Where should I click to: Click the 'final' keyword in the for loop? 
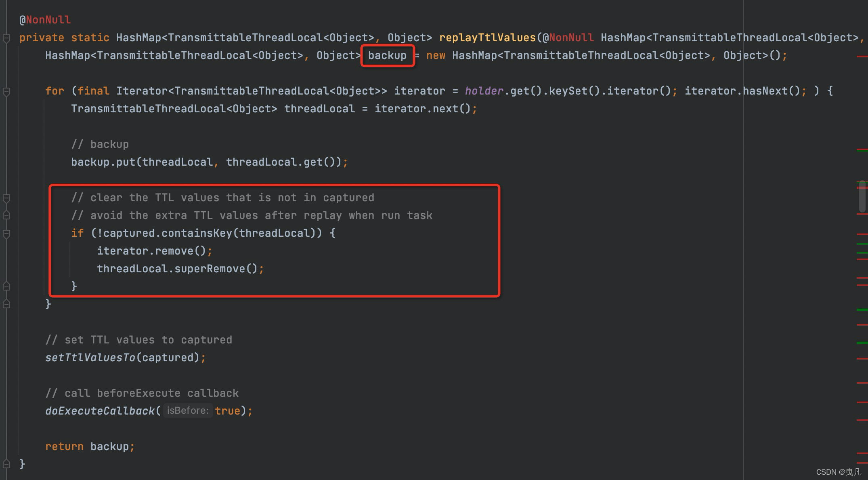tap(93, 91)
